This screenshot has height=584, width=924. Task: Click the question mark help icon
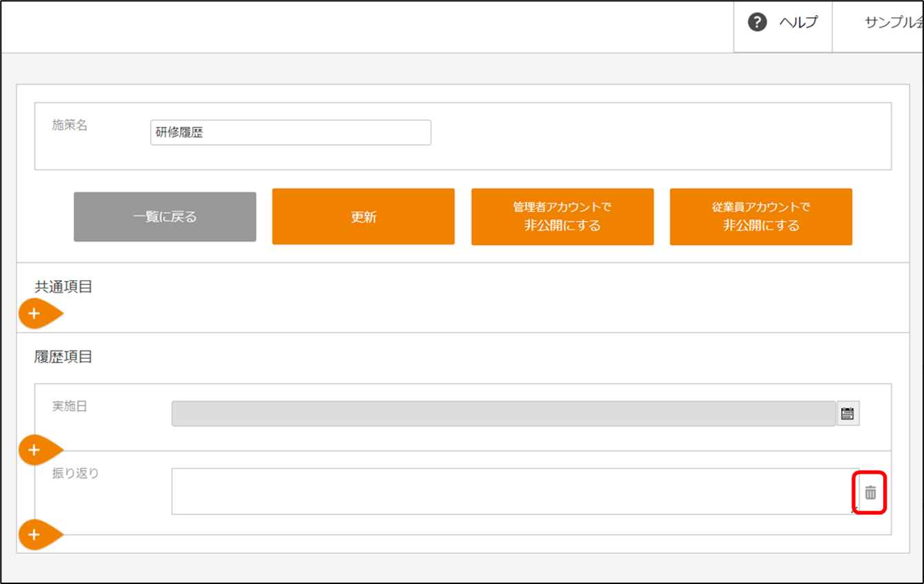[757, 23]
